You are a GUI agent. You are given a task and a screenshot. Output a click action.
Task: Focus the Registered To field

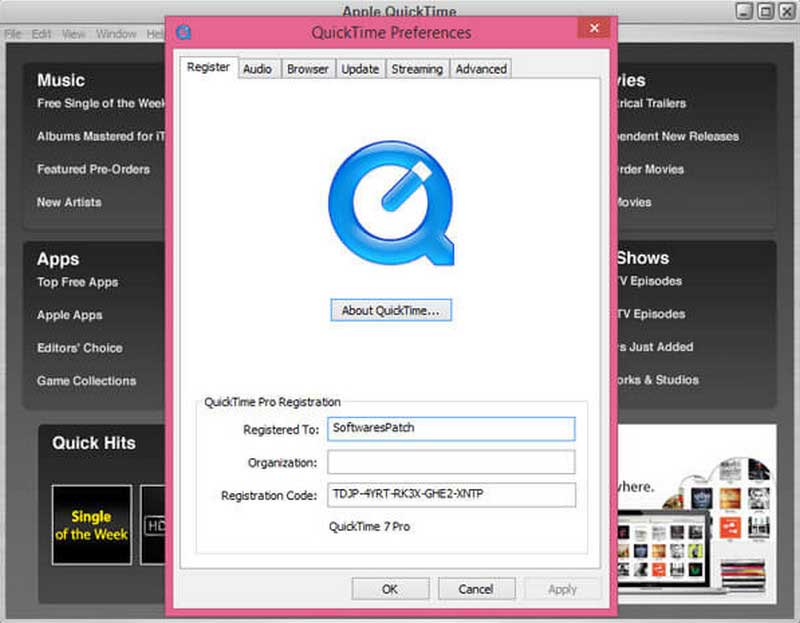pos(451,429)
